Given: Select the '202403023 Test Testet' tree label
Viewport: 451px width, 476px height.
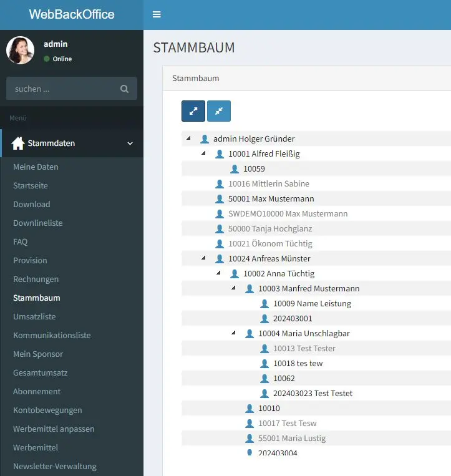Looking at the screenshot, I should click(313, 394).
